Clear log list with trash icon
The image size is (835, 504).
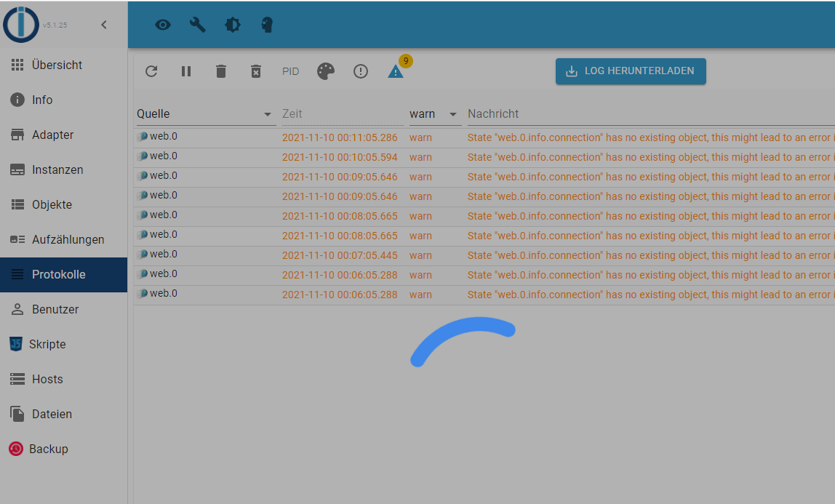(x=221, y=71)
